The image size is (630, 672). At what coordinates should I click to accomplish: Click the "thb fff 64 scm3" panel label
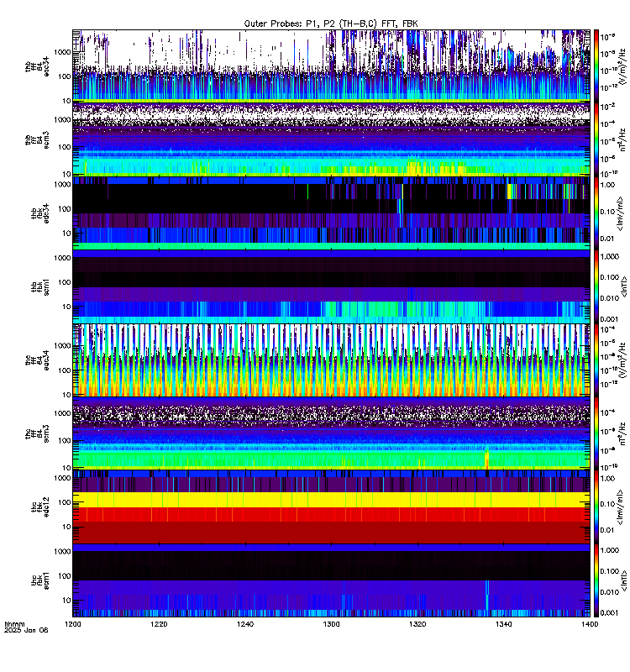point(37,139)
